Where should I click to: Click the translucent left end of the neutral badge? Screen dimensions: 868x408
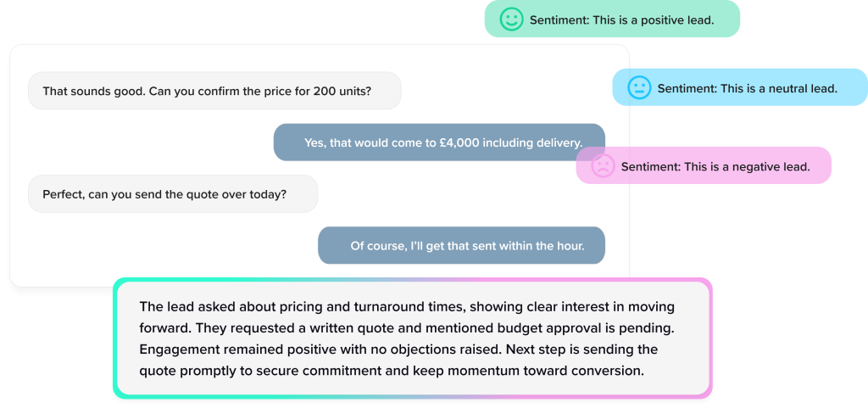point(621,88)
